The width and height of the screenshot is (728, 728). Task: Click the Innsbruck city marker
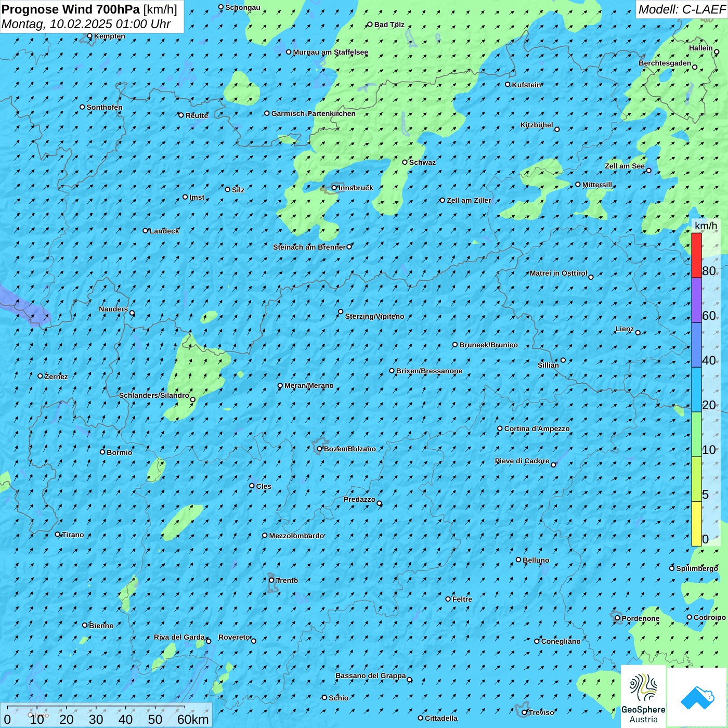(334, 188)
